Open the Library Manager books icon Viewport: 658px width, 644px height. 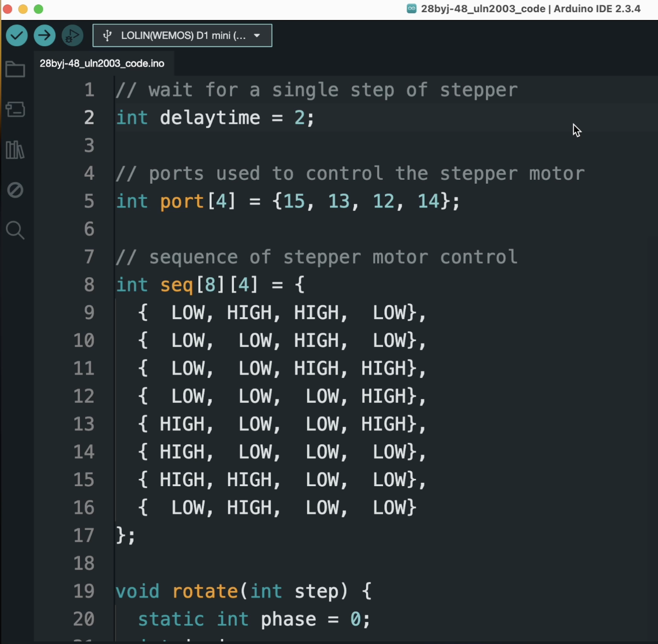[x=15, y=150]
